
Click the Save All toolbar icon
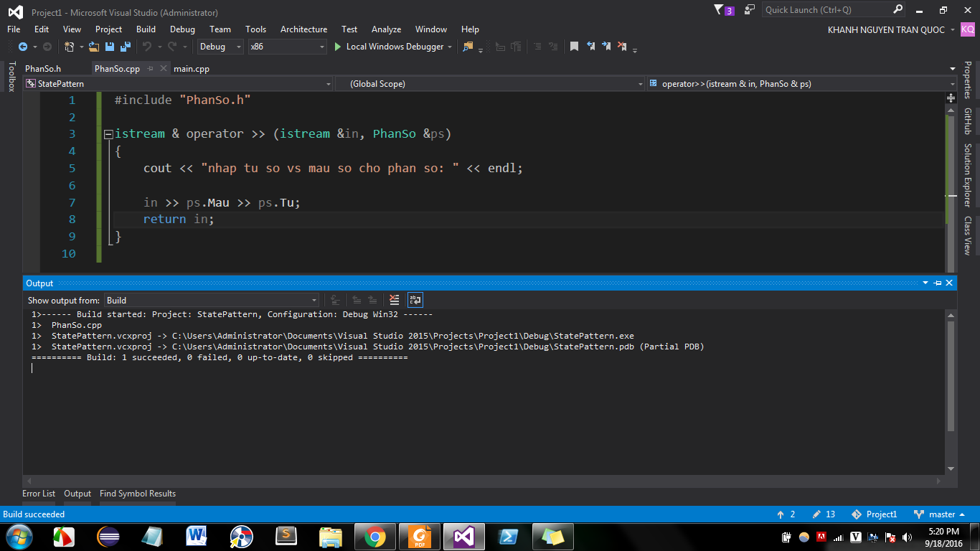click(126, 47)
